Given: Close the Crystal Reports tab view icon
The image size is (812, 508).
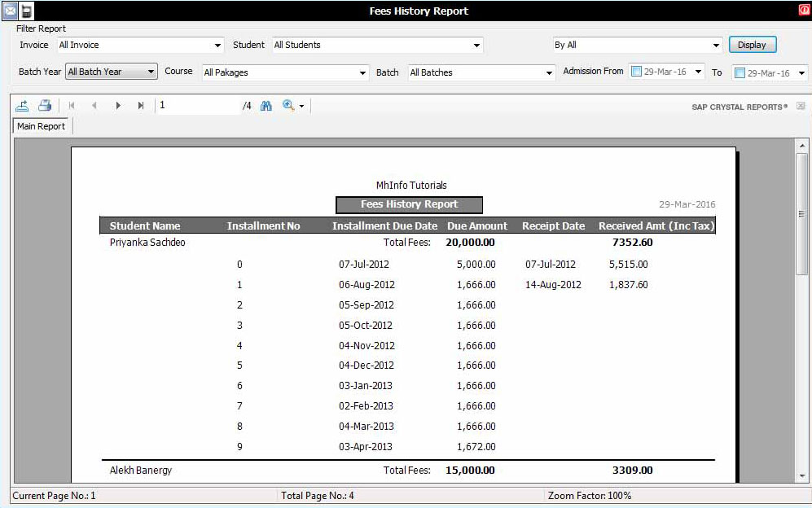Looking at the screenshot, I should [801, 106].
